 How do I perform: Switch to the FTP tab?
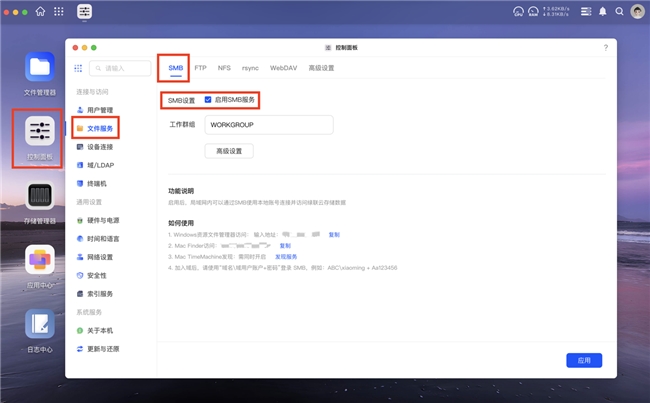pos(201,68)
